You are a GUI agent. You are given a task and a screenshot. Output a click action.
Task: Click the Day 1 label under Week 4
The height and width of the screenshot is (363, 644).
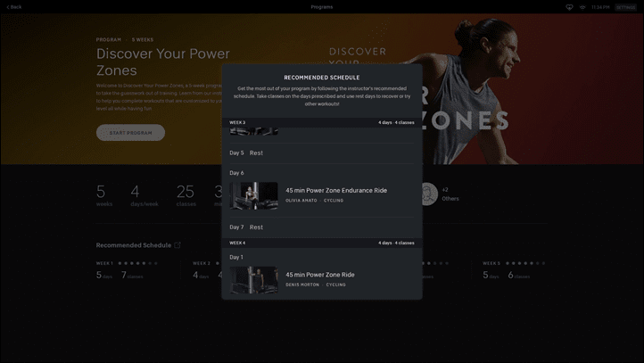pos(236,257)
